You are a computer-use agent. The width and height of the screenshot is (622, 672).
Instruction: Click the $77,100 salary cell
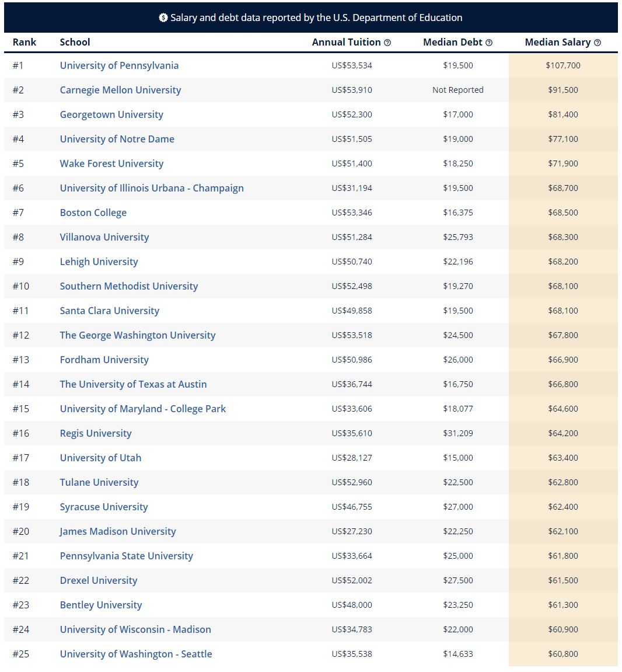click(563, 139)
